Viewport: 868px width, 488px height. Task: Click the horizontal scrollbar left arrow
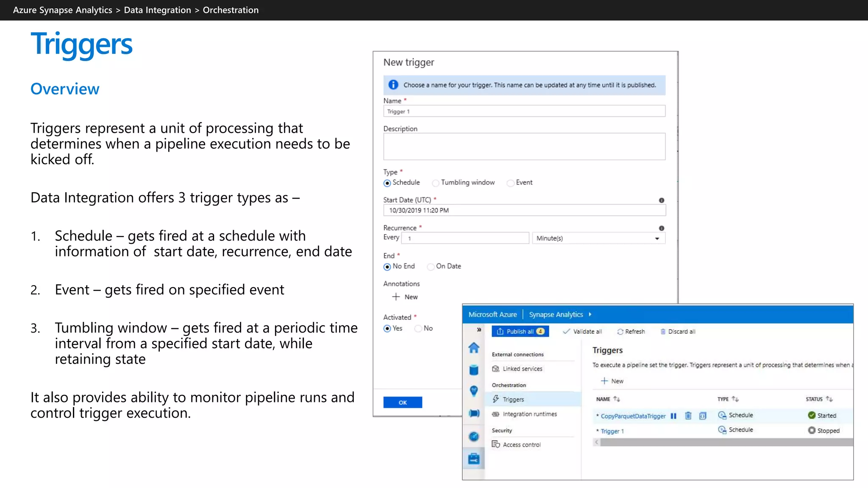596,442
